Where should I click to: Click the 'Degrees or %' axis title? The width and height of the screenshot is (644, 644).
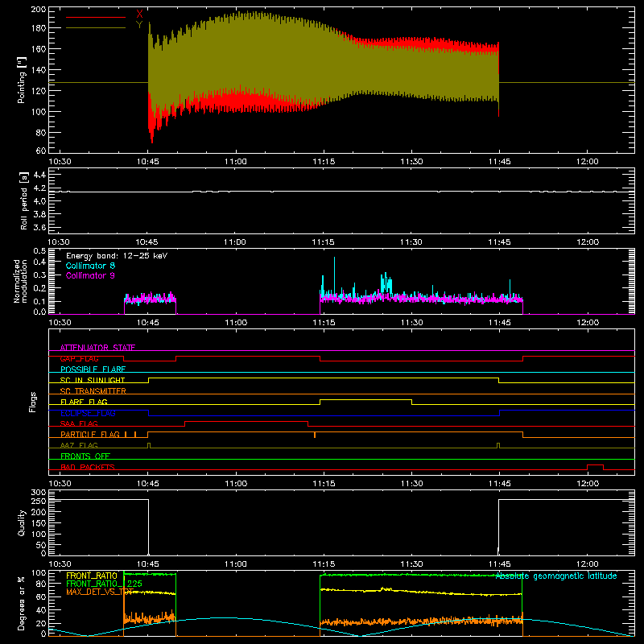pyautogui.click(x=22, y=603)
